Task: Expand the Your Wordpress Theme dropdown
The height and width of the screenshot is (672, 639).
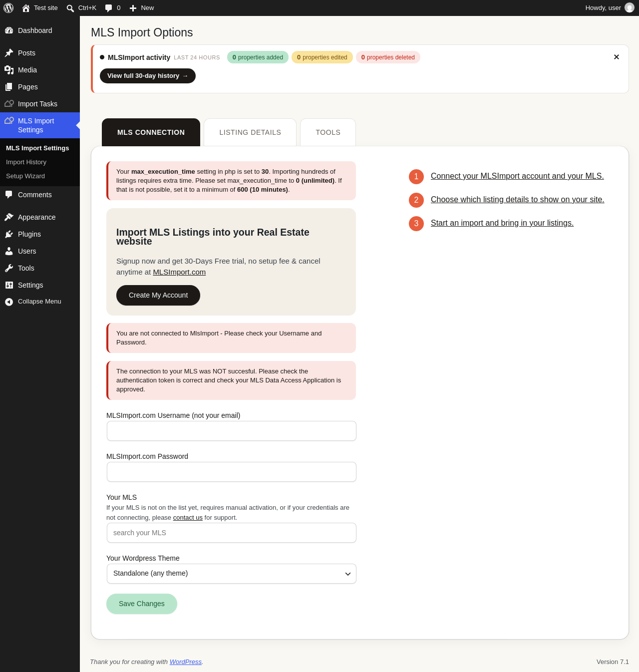Action: click(232, 574)
